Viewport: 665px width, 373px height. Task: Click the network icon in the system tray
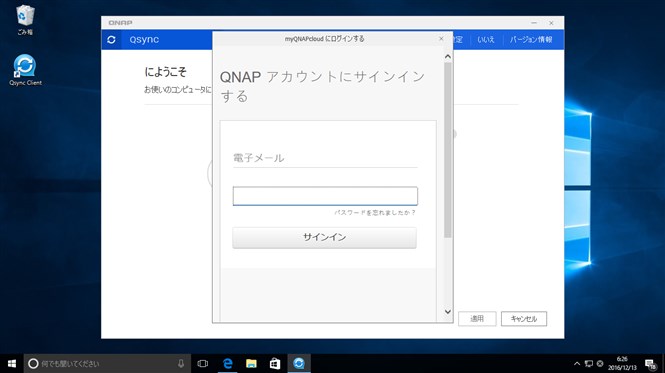589,364
